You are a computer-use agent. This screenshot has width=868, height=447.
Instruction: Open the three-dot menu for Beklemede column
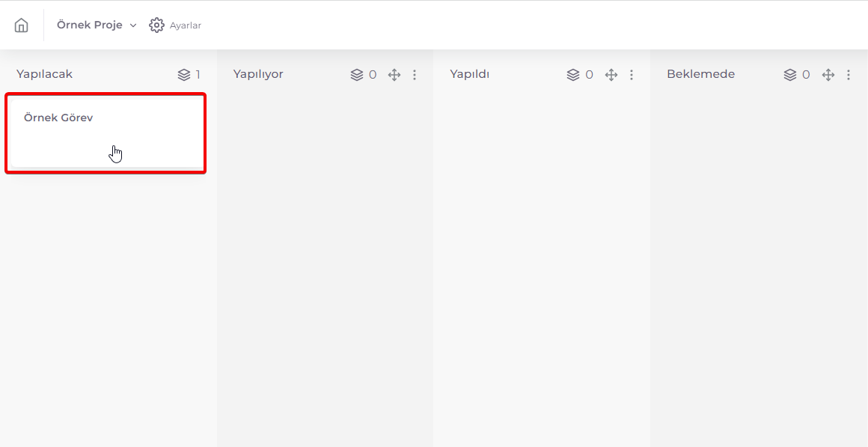coord(849,75)
